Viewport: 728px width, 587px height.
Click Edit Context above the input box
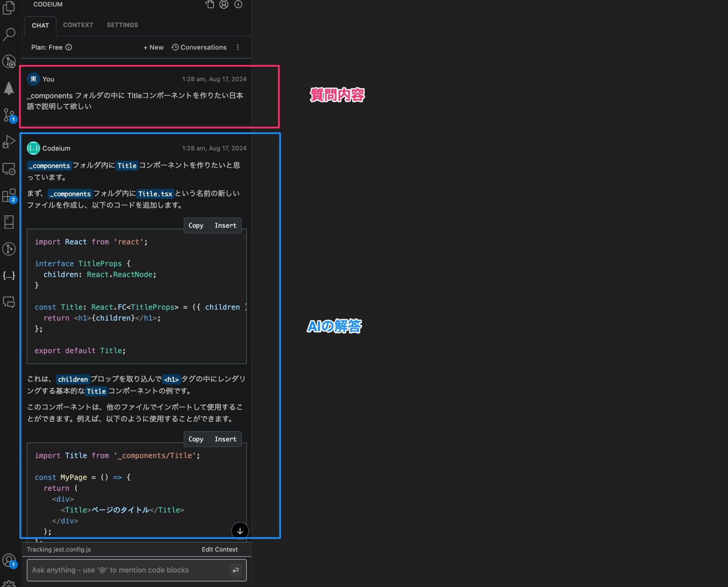[x=220, y=549]
